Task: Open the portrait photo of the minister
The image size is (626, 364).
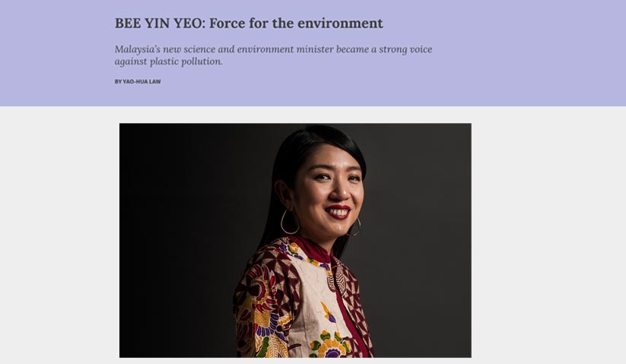Action: point(295,240)
